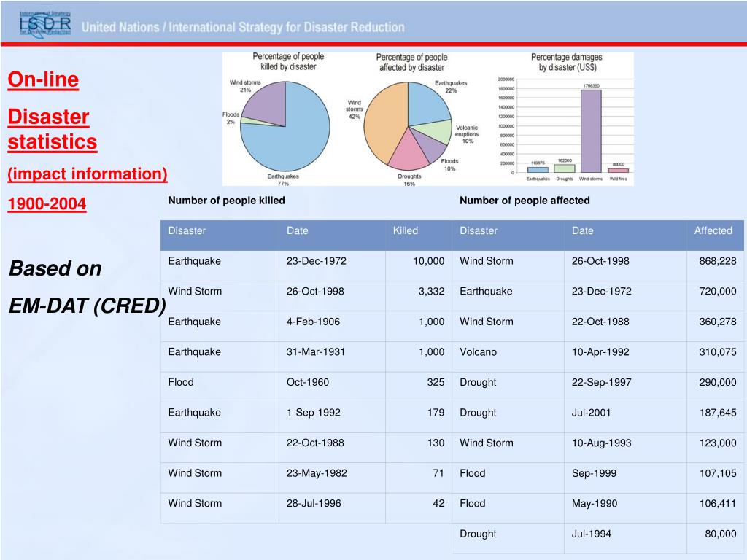This screenshot has width=747, height=560.
Task: Click the killed value '10,000'
Action: (429, 261)
